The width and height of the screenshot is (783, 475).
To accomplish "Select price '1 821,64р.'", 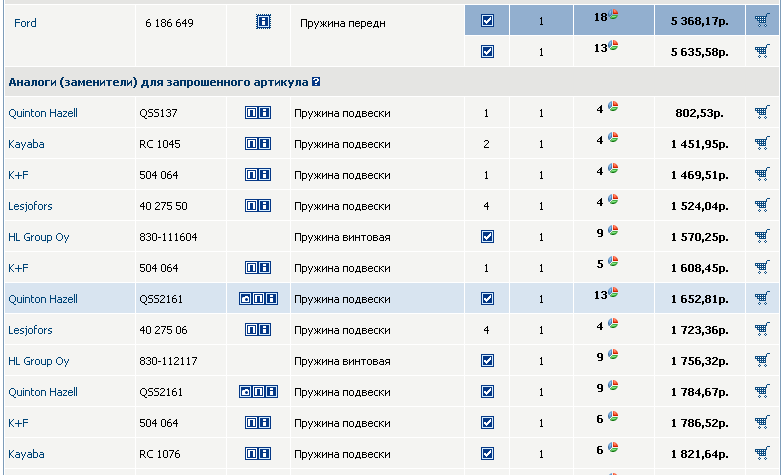I will click(700, 454).
